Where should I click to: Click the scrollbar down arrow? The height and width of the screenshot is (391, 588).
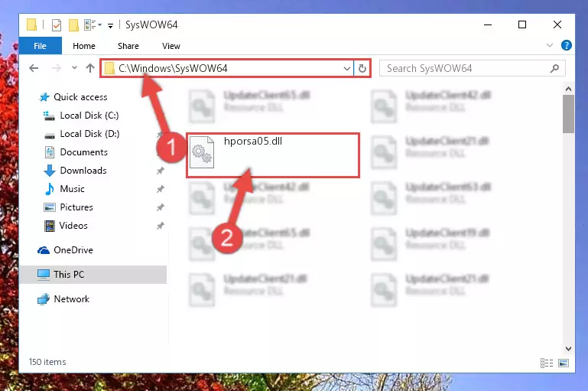[x=568, y=349]
